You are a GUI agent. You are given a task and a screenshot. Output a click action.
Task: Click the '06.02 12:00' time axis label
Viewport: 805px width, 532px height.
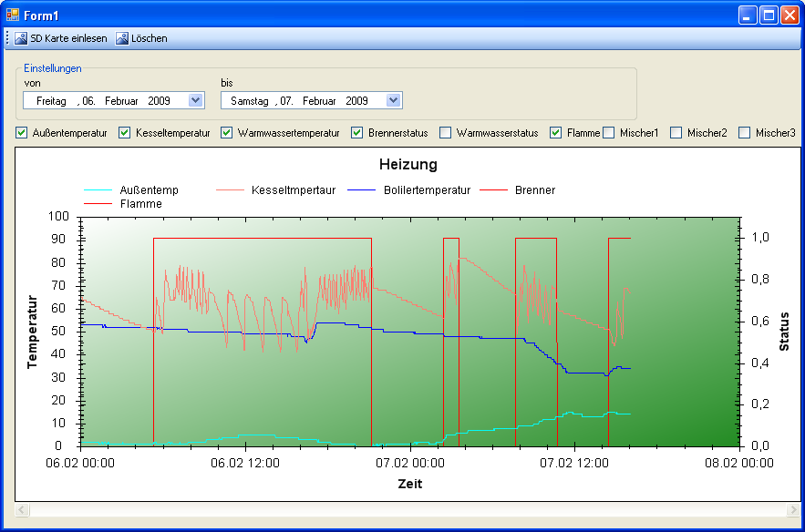coord(245,464)
